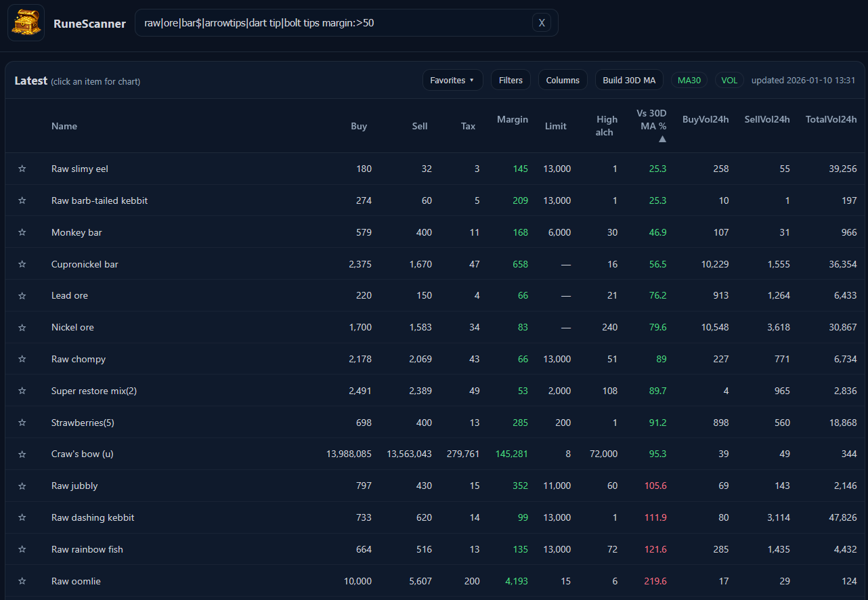The image size is (868, 600).
Task: Favorite Raw slimy eel with star icon
Action: pos(22,169)
